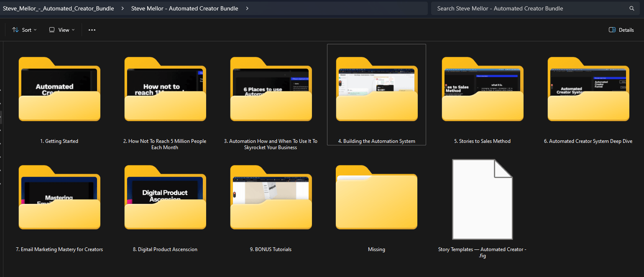Expand chevron after Steve_Mellor_-_Automated_Creator_Bundle breadcrumb
Screen dimensions: 644x277
click(x=123, y=8)
